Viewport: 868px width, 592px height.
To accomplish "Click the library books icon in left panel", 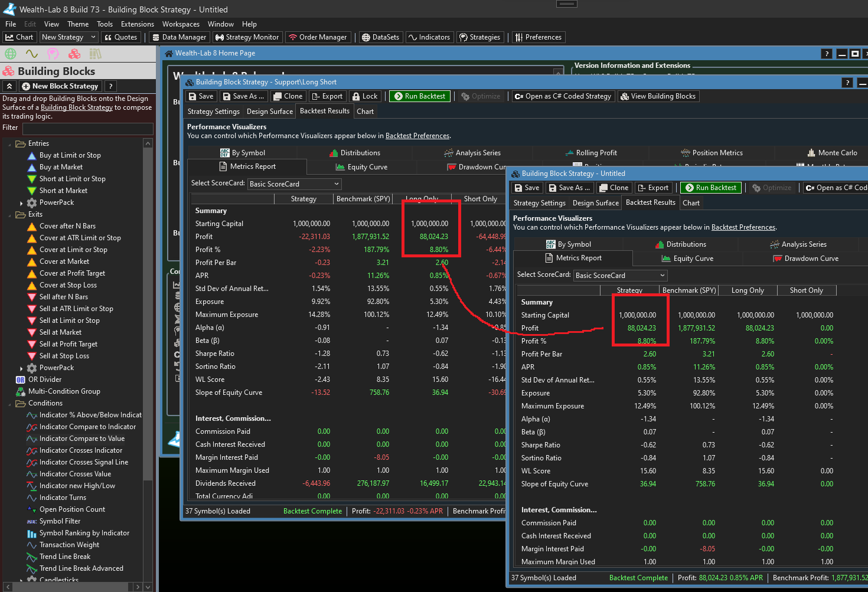I will pos(96,54).
